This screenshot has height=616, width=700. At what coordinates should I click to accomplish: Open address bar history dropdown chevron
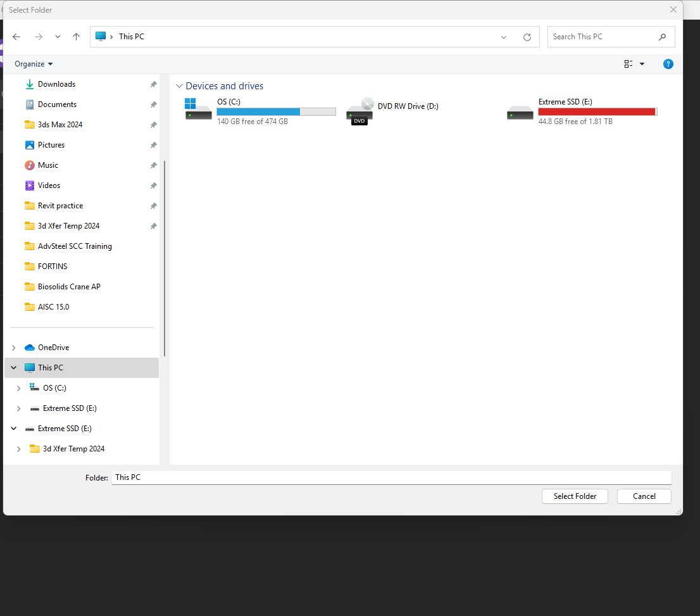(x=504, y=37)
